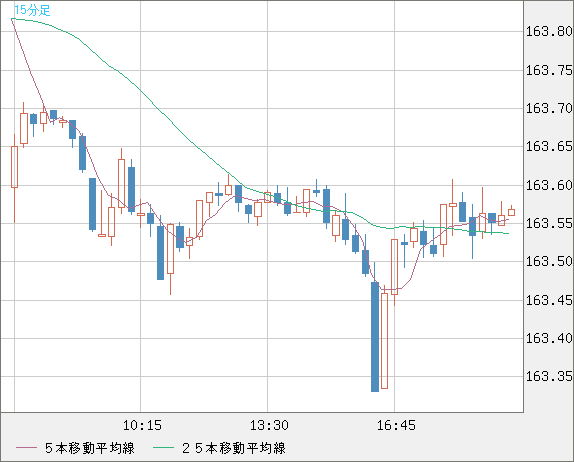Click the first red candlestick at chart start
Screen dimensions: 574x462
coord(14,167)
